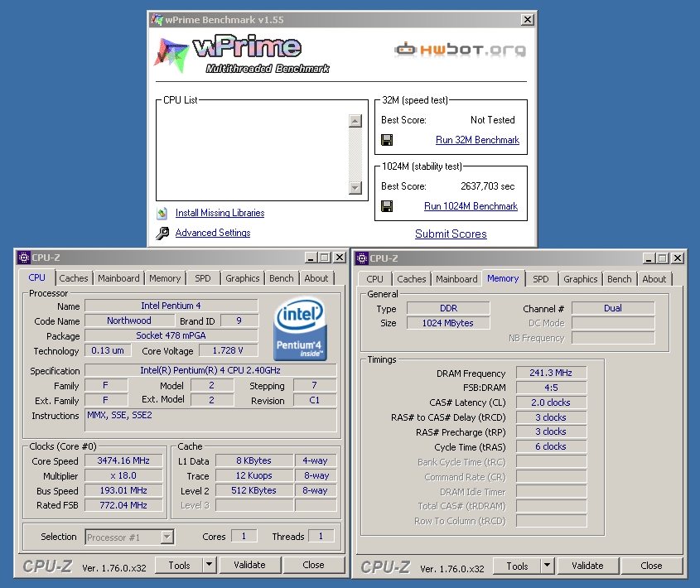Switch to Memory tab in left CPU-Z

pos(165,278)
